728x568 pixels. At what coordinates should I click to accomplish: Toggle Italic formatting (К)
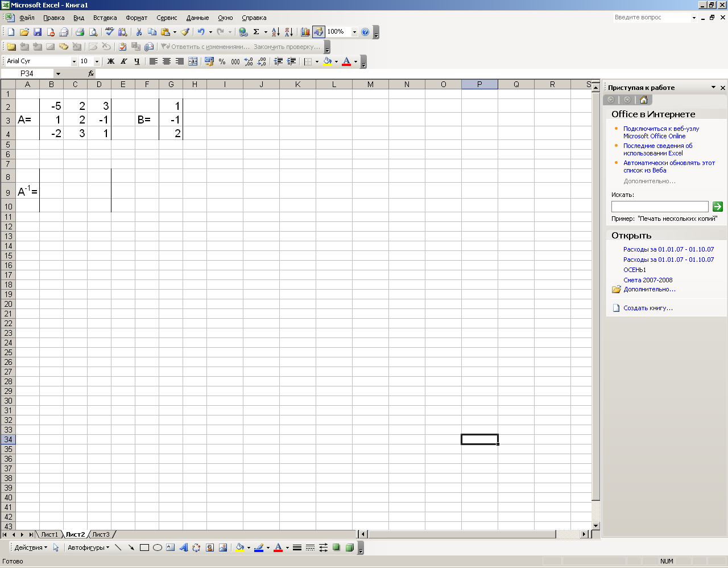[124, 61]
